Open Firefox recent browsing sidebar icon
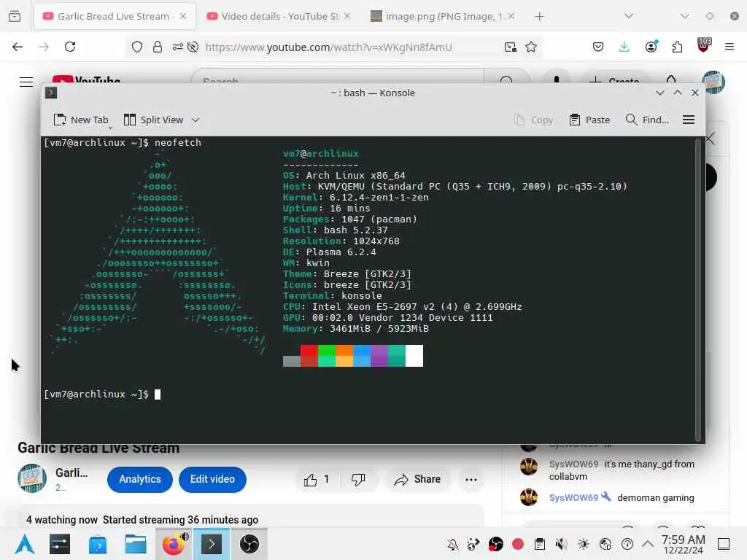 pyautogui.click(x=15, y=16)
